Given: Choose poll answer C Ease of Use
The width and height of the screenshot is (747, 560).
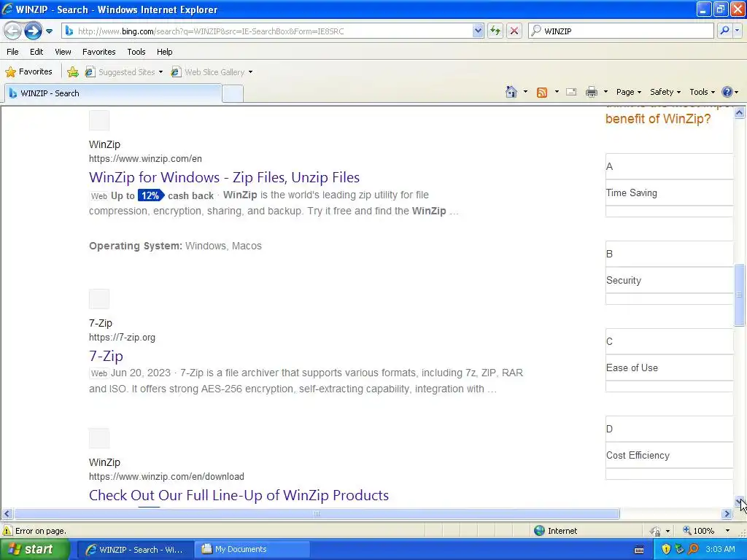Looking at the screenshot, I should (669, 360).
